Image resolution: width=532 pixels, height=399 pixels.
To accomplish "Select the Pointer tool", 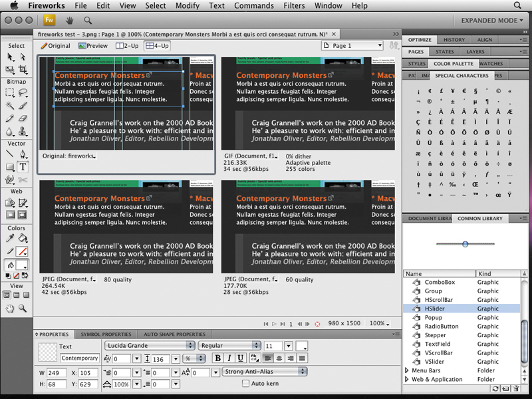I will tap(10, 57).
